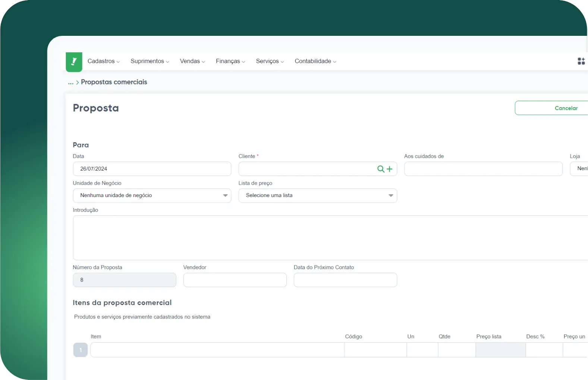Viewport: 588px width, 380px height.
Task: Click the Data do Próximo Contato field
Action: point(345,280)
